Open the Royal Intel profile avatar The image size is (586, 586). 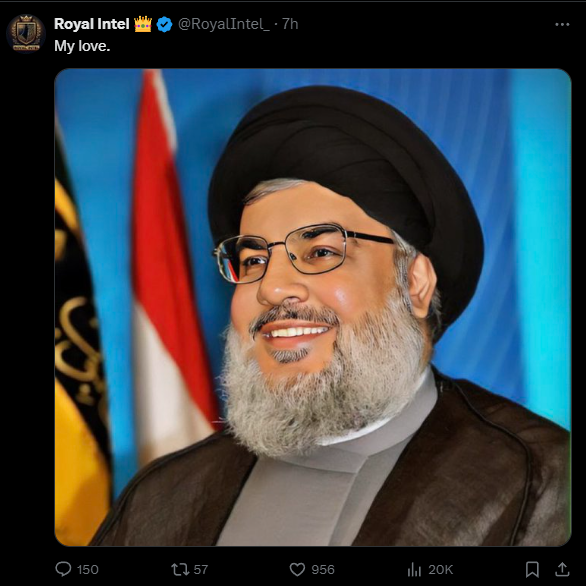[26, 33]
